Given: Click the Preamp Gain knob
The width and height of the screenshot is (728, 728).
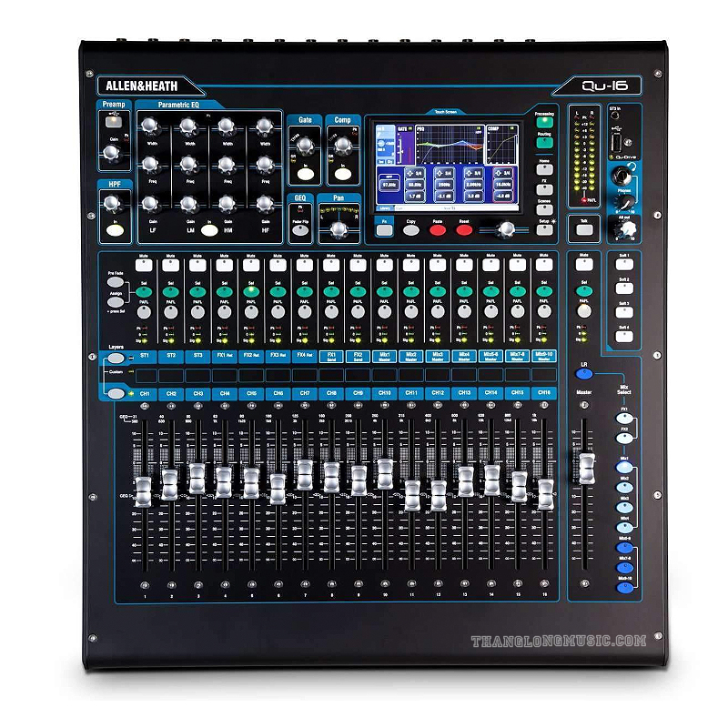Looking at the screenshot, I should 111,152.
